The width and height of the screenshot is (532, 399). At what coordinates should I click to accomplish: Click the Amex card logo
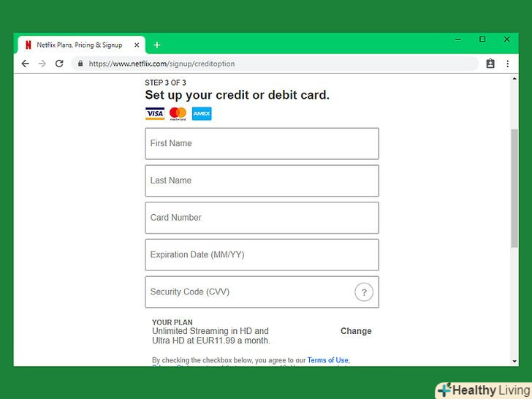coord(202,114)
